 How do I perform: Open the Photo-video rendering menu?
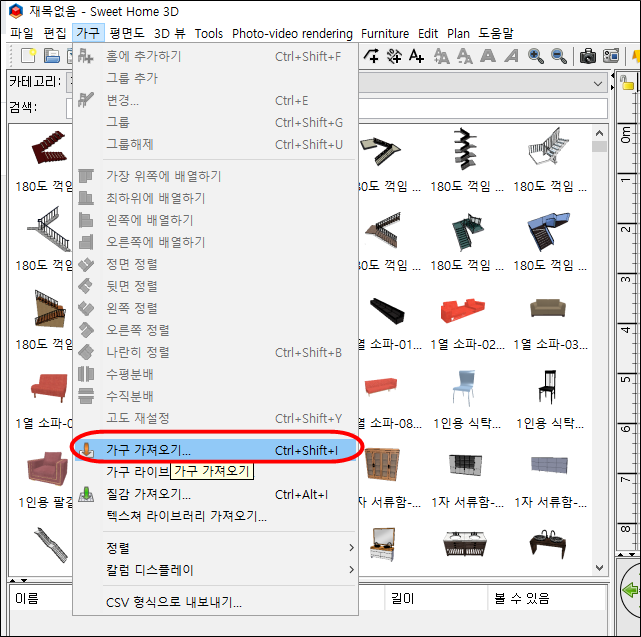tap(292, 33)
